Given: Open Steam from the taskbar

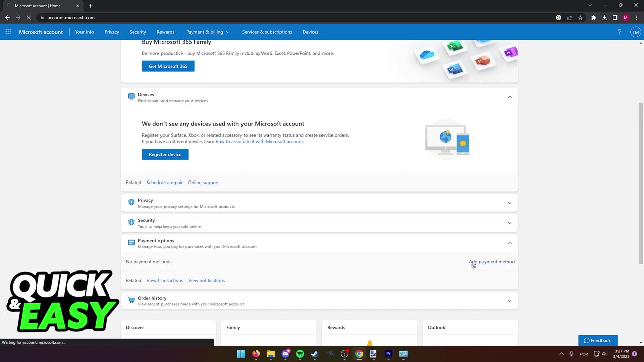Looking at the screenshot, I should tap(314, 354).
